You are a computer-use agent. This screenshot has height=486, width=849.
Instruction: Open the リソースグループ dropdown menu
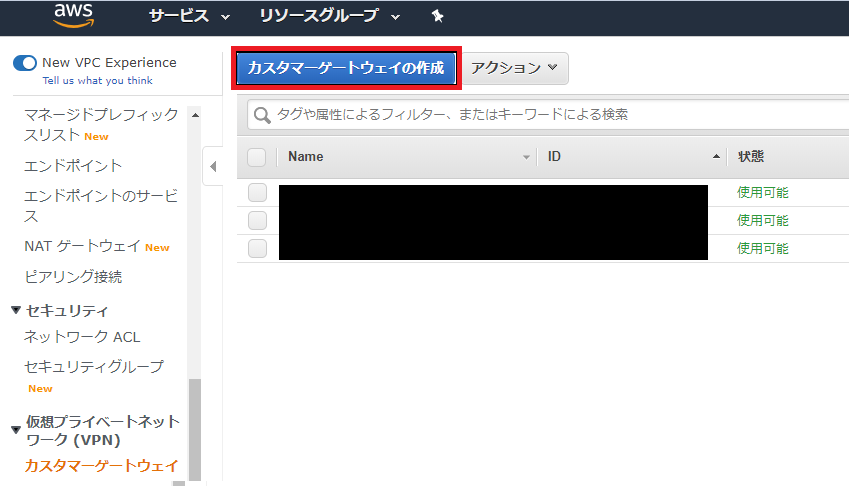[x=330, y=16]
